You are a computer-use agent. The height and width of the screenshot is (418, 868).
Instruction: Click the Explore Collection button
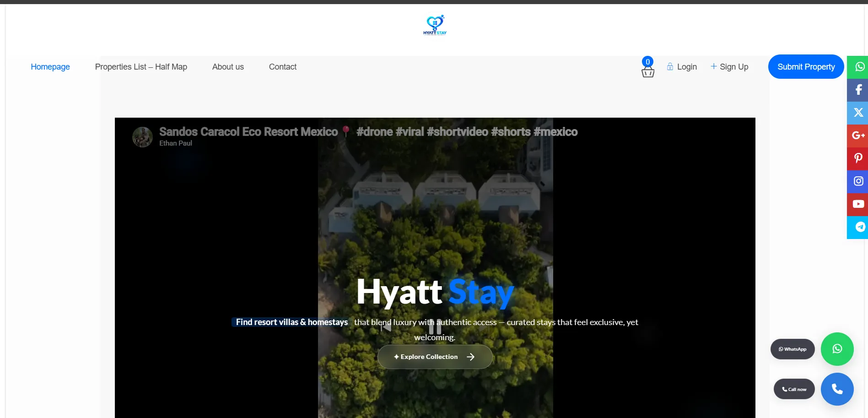[435, 357]
